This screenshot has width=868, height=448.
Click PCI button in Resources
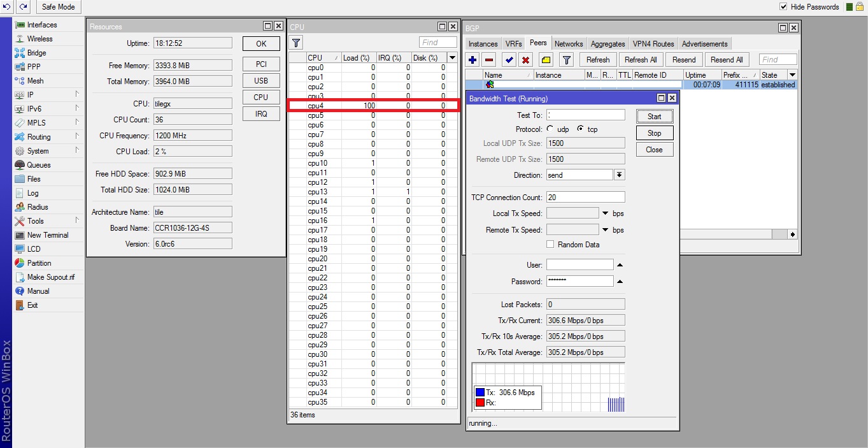[x=261, y=64]
